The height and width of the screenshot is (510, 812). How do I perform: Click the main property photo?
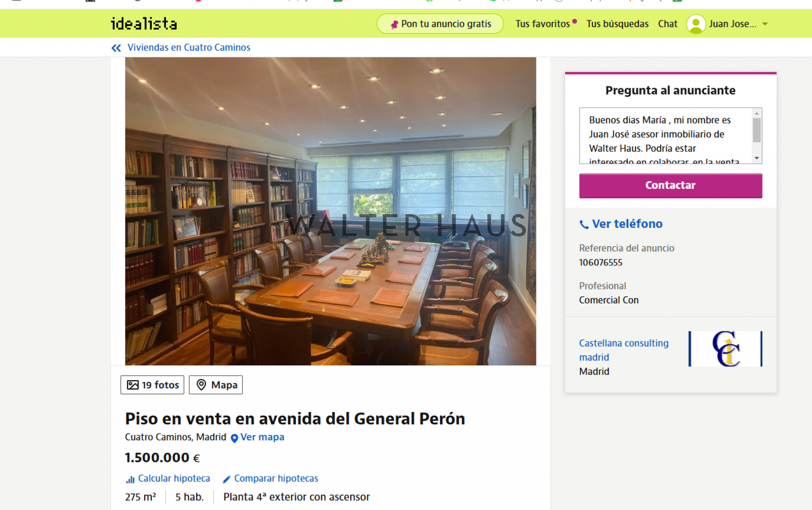[330, 211]
